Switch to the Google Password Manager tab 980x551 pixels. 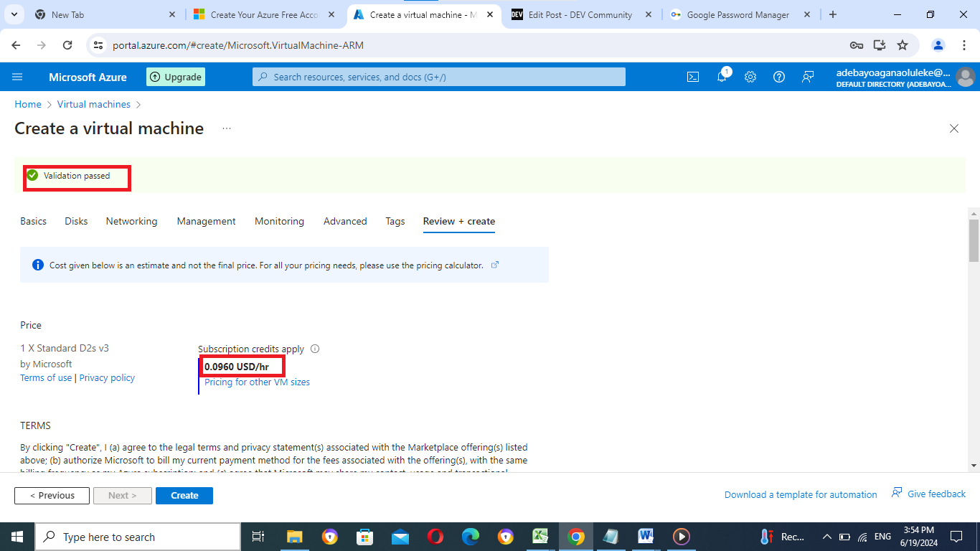click(739, 14)
